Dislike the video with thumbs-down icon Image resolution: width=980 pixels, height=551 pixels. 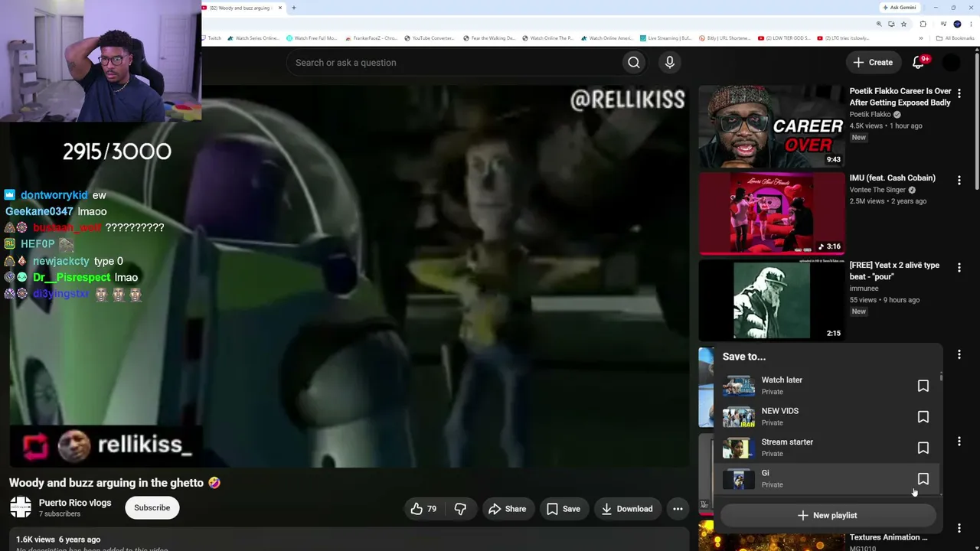460,509
